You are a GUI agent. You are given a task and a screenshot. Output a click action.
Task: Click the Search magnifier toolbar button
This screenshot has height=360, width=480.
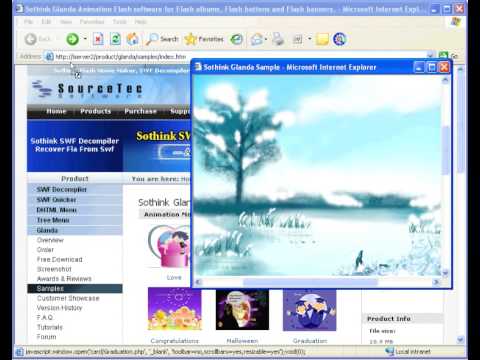(162, 39)
